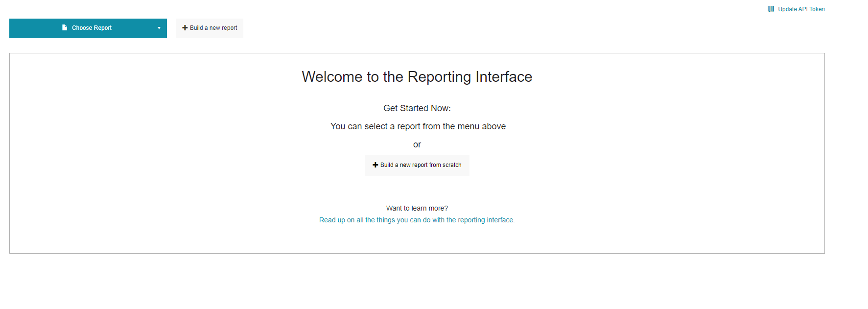Viewport: 868px width, 309px height.
Task: Click the barcode icon beside Update API Token
Action: [771, 9]
